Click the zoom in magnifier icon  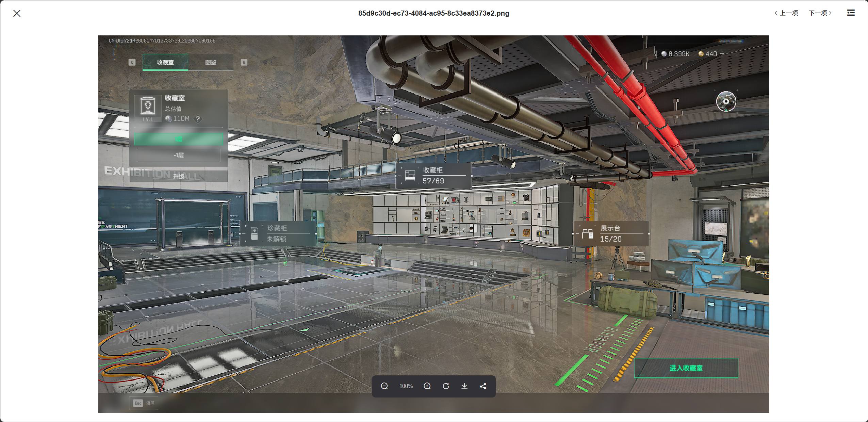point(427,386)
